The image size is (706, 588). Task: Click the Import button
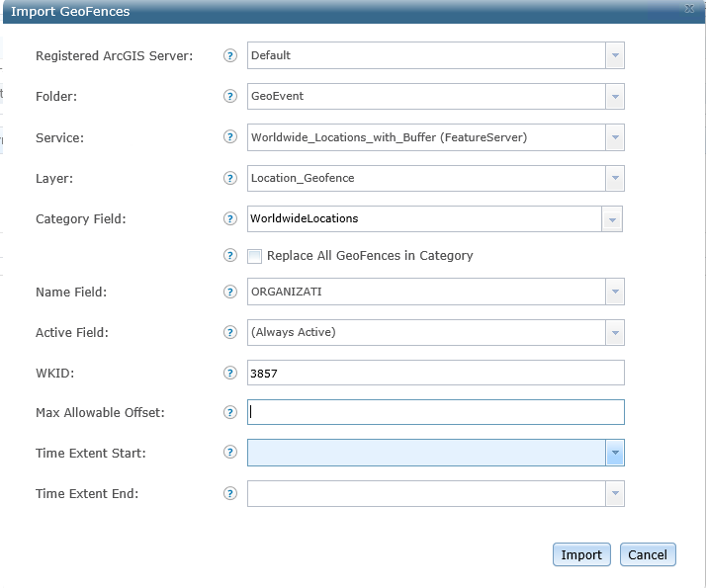point(581,554)
